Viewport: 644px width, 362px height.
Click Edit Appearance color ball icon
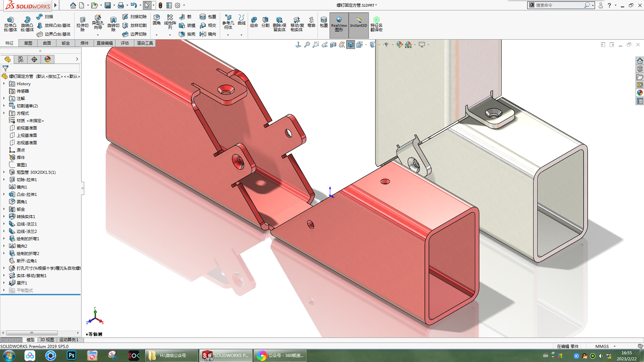pyautogui.click(x=399, y=45)
